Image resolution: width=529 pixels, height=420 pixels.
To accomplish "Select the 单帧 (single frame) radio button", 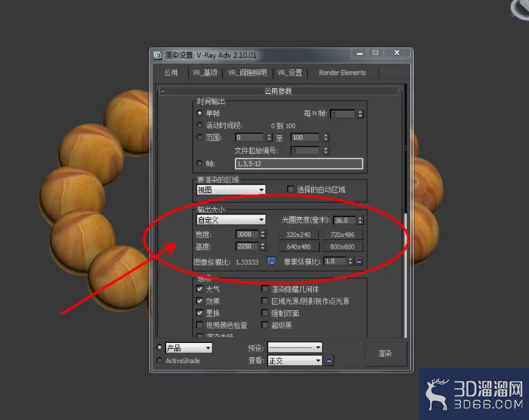I will [x=200, y=113].
